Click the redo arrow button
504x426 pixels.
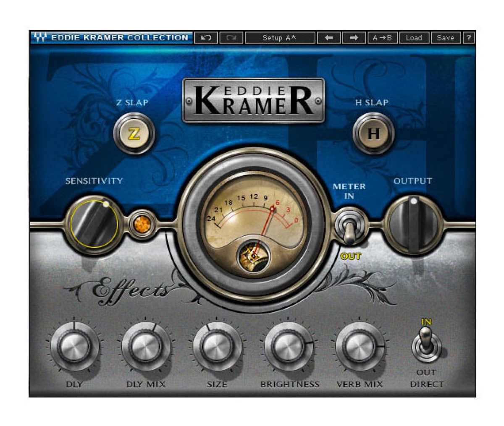231,38
